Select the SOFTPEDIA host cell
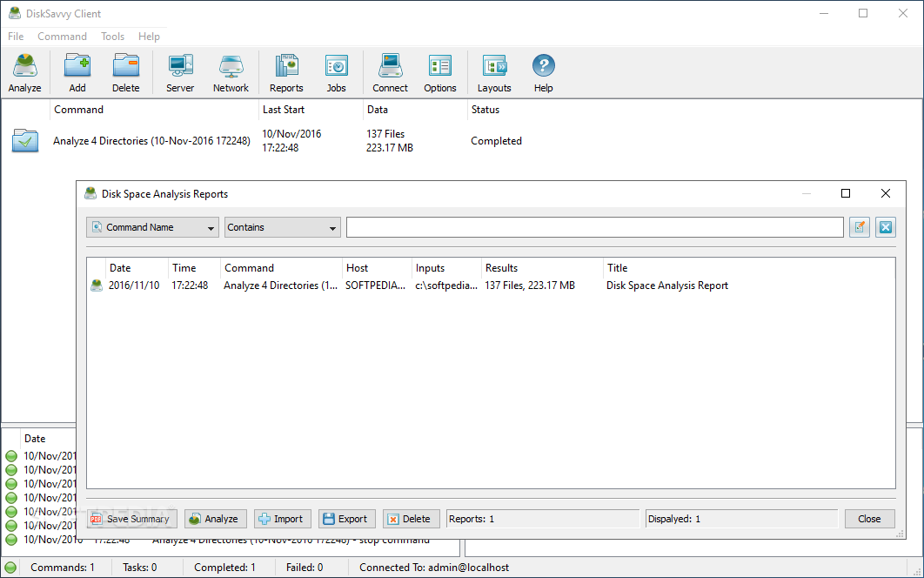 click(x=375, y=286)
